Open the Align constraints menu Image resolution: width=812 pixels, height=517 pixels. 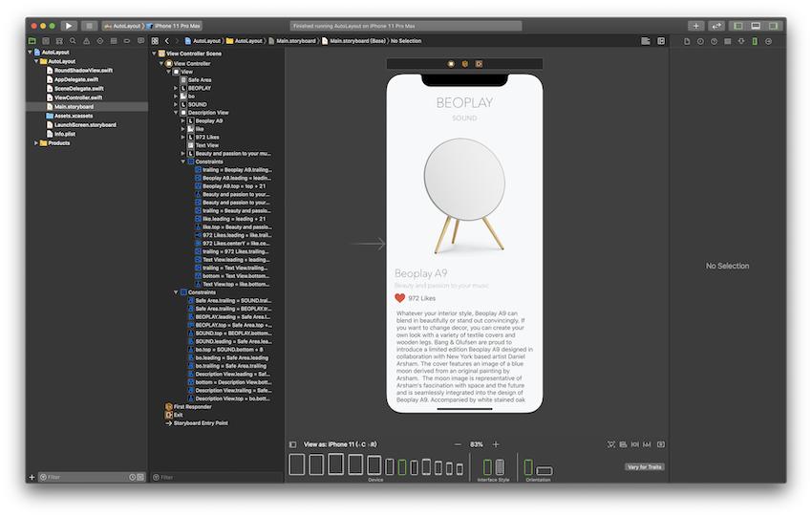coord(623,444)
